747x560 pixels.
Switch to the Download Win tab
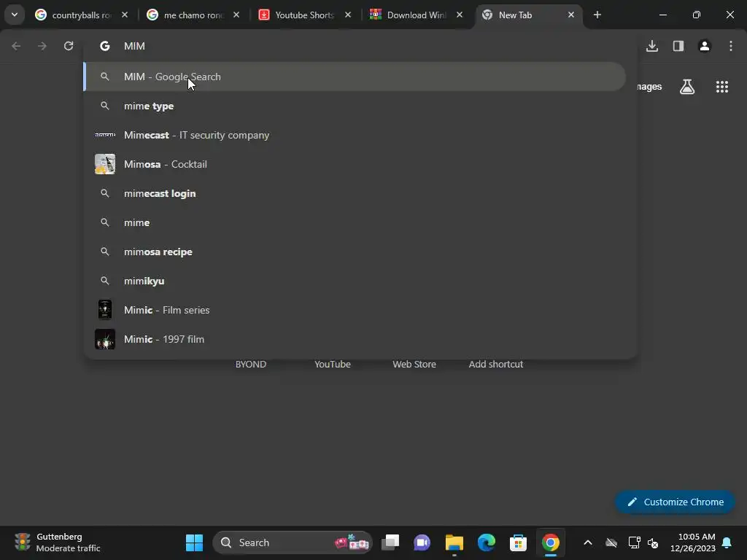[417, 15]
